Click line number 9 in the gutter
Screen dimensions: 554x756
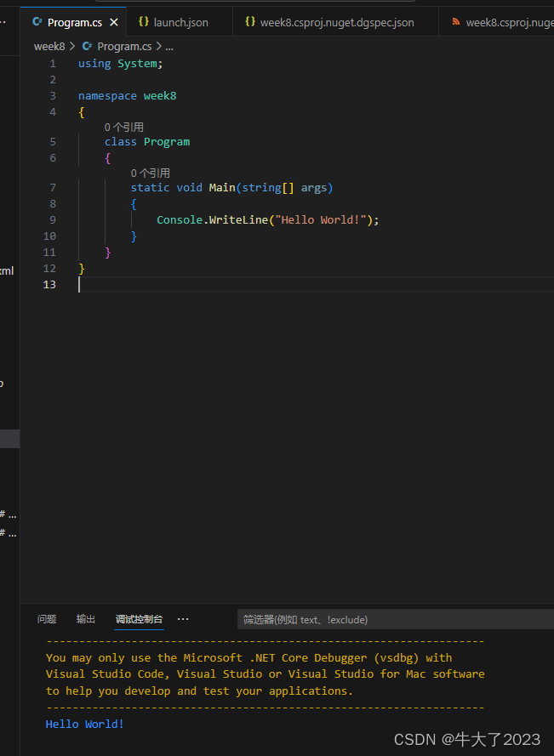[53, 219]
